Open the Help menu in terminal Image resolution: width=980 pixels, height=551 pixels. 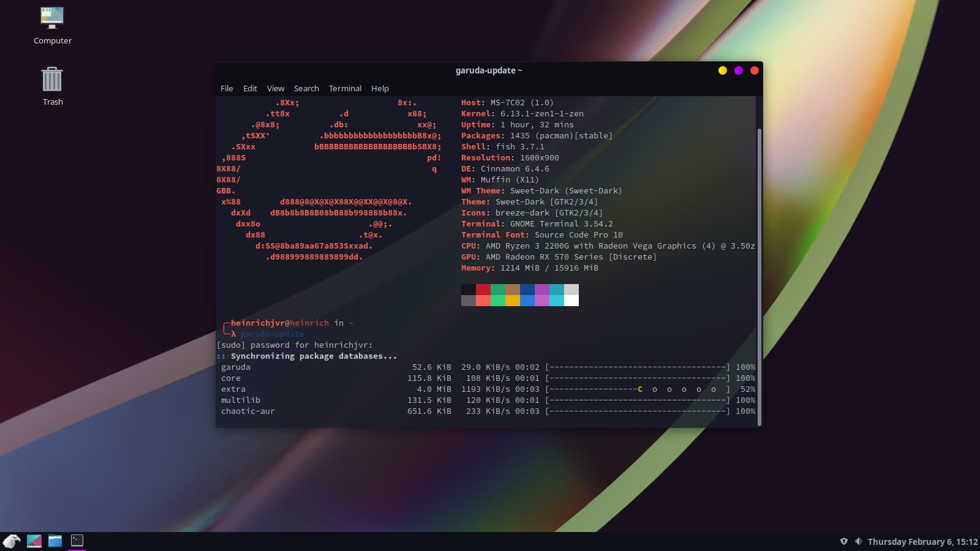coord(380,88)
